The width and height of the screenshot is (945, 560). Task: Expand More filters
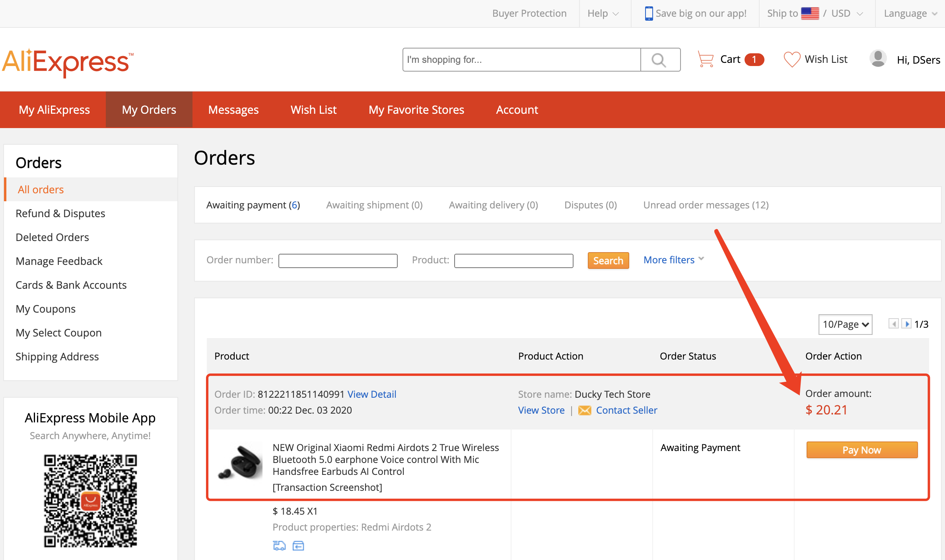[x=674, y=260]
